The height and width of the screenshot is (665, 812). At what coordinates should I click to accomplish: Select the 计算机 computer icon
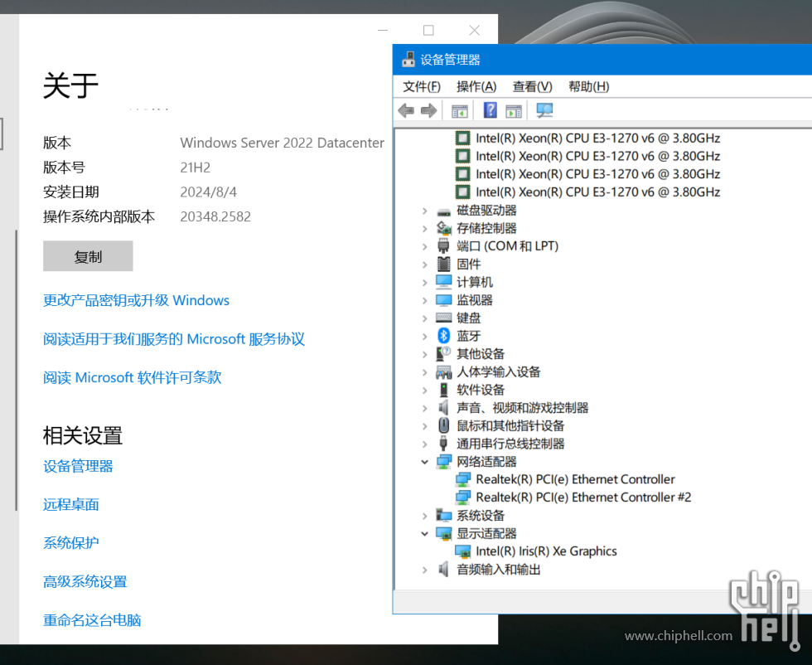point(444,282)
